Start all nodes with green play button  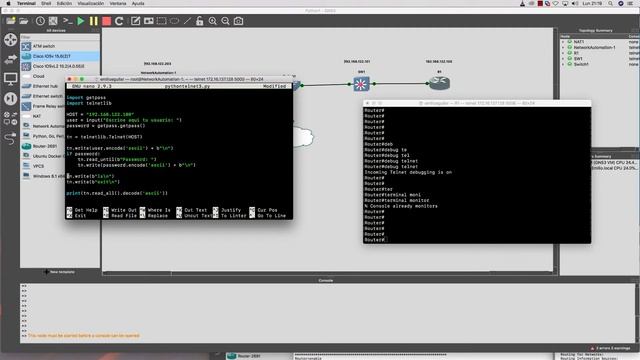(81, 21)
